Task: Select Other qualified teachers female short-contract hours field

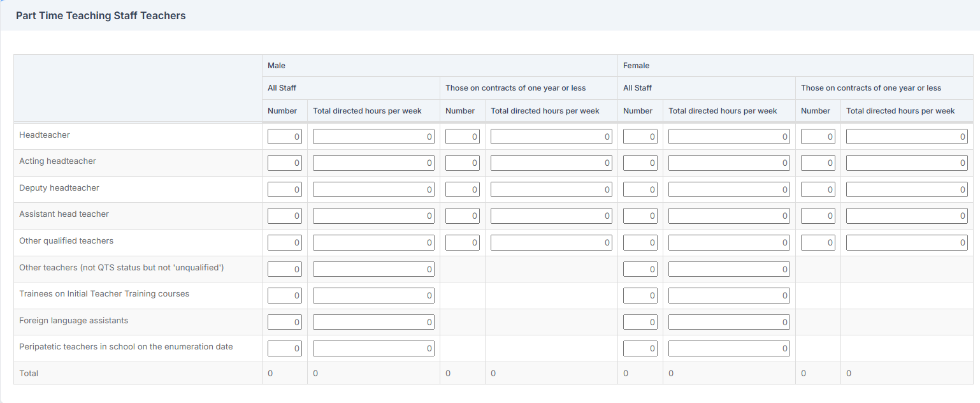Action: 907,242
